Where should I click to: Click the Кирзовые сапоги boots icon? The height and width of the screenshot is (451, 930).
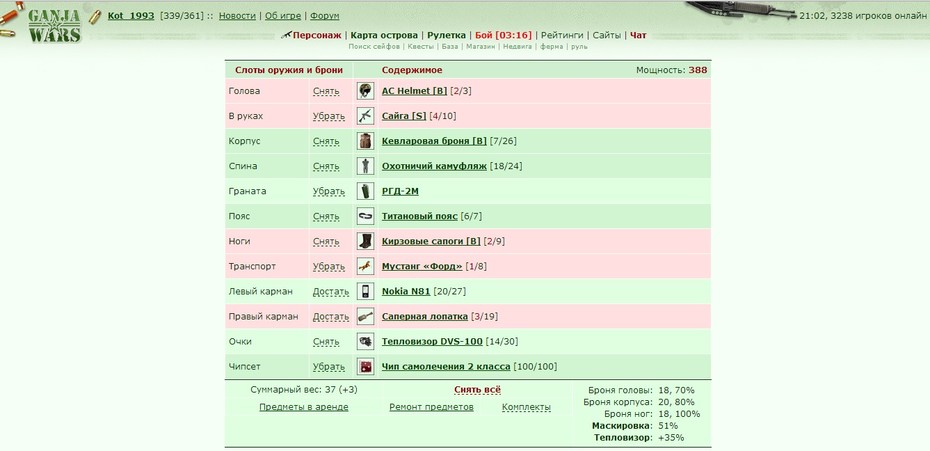click(x=365, y=241)
